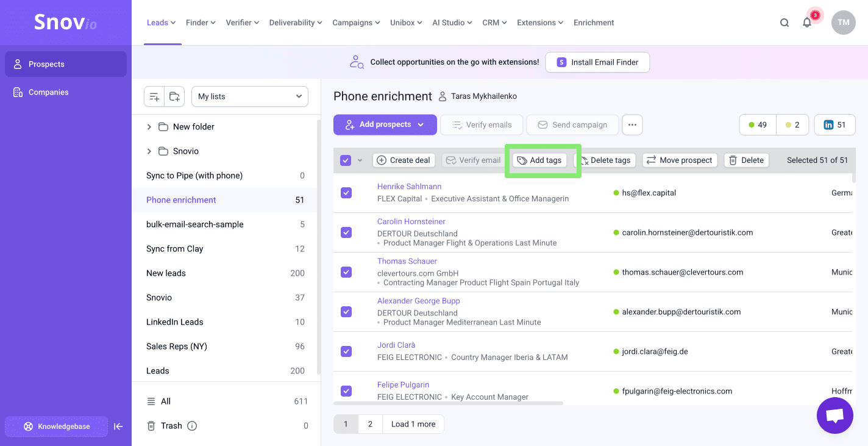Click the Trash info icon
868x446 pixels.
pos(192,426)
